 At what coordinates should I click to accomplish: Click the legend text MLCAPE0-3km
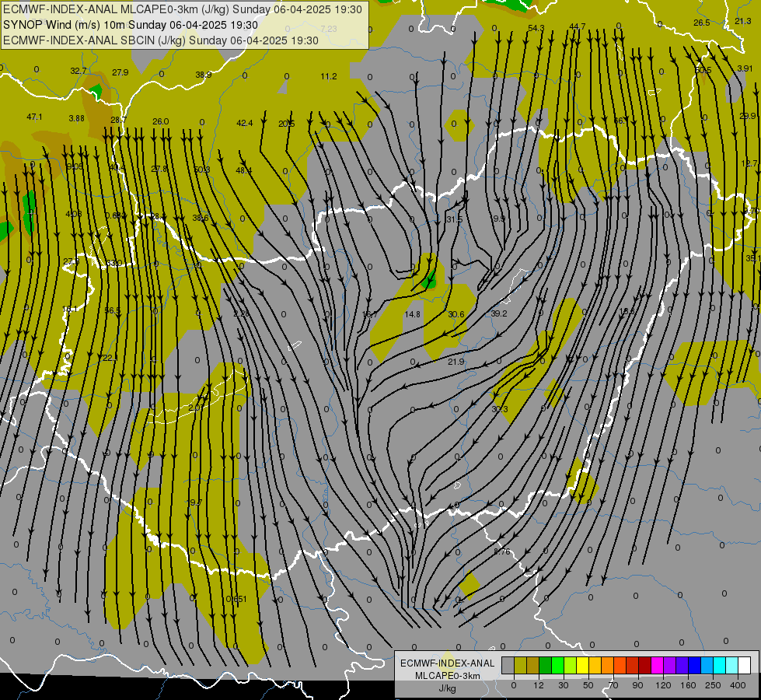448,676
